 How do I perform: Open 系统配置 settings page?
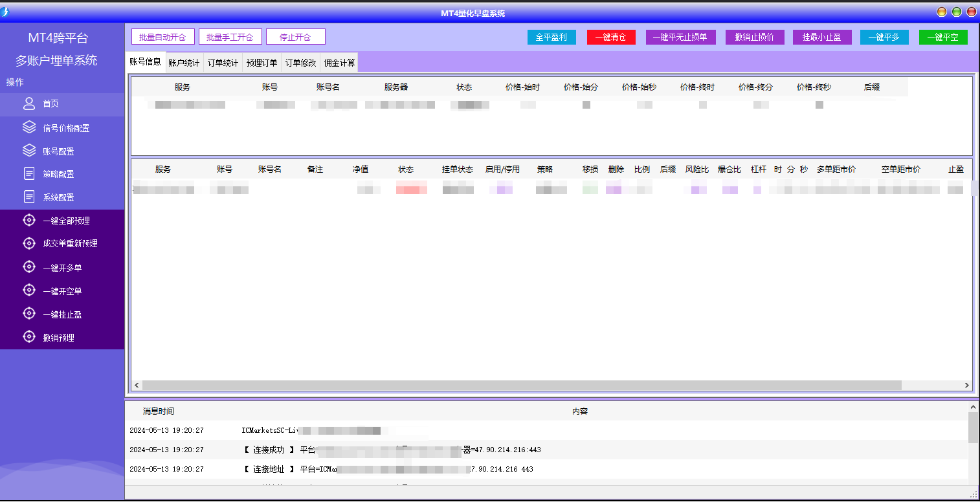click(62, 197)
